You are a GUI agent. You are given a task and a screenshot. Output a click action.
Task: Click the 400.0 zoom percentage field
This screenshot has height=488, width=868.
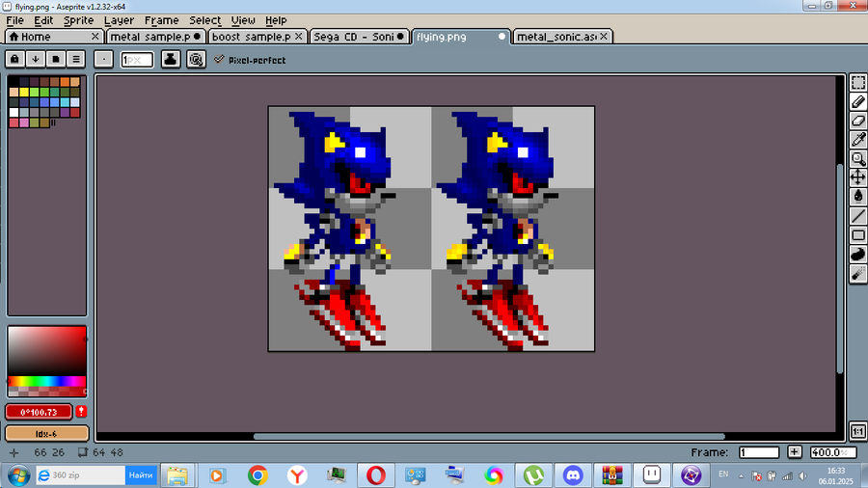pos(833,452)
